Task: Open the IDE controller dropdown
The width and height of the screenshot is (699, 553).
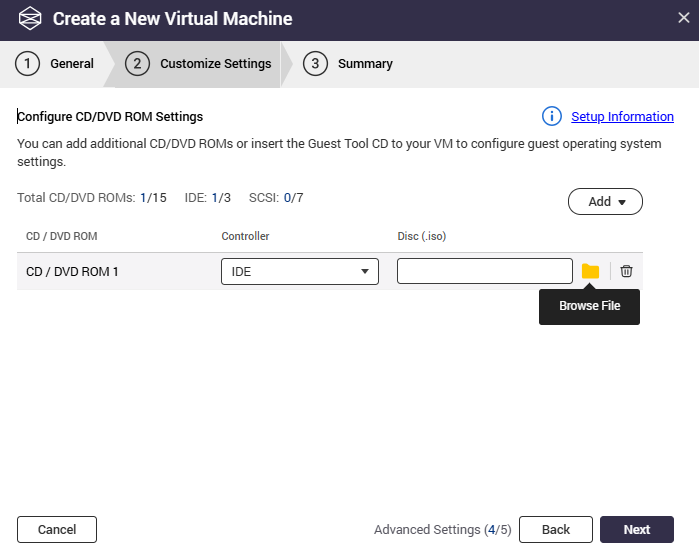Action: click(299, 271)
